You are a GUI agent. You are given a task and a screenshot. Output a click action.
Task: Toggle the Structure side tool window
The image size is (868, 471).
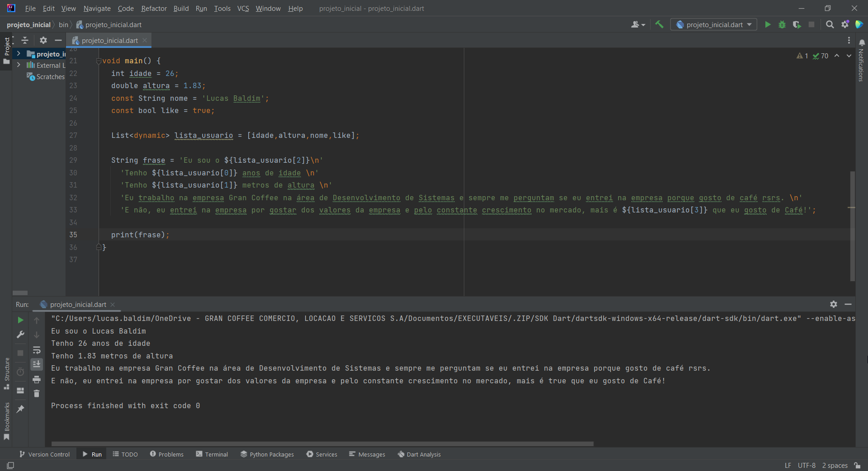pos(6,374)
